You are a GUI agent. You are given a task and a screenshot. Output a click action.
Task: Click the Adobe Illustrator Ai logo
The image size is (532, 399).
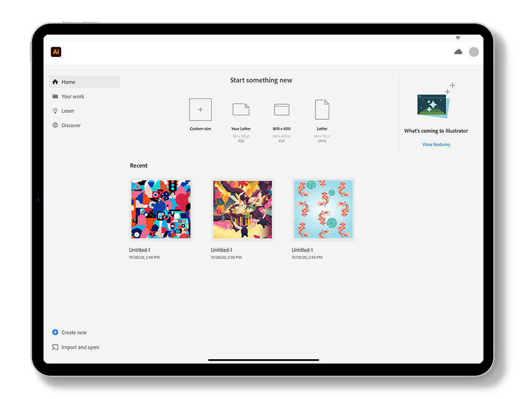point(56,52)
